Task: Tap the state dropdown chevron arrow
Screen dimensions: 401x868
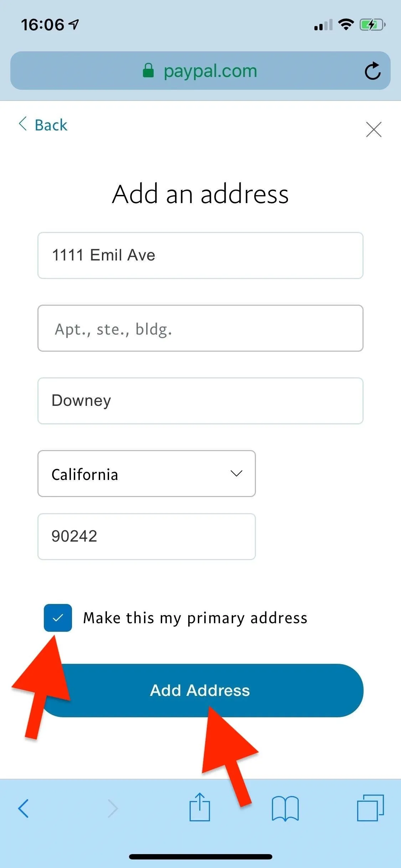Action: pos(236,474)
